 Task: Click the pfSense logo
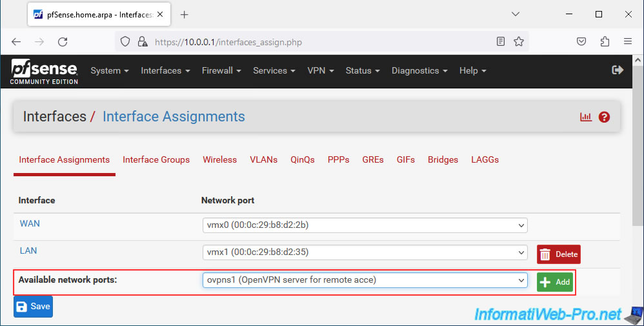[x=44, y=72]
